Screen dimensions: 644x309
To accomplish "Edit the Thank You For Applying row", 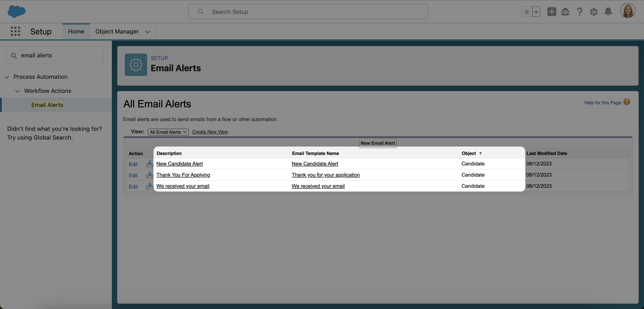I will 133,175.
